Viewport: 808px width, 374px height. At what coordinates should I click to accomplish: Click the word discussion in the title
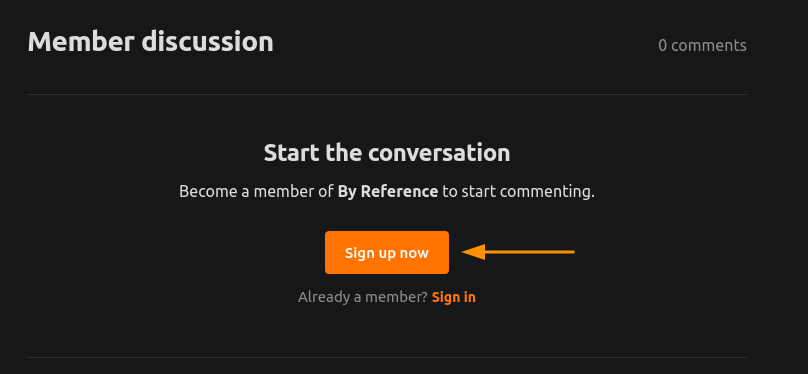pyautogui.click(x=208, y=42)
